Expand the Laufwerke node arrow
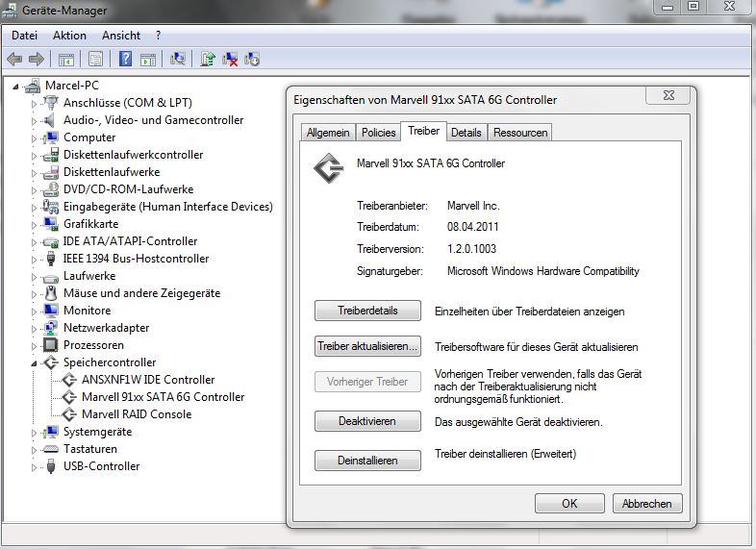Image resolution: width=756 pixels, height=549 pixels. point(34,277)
